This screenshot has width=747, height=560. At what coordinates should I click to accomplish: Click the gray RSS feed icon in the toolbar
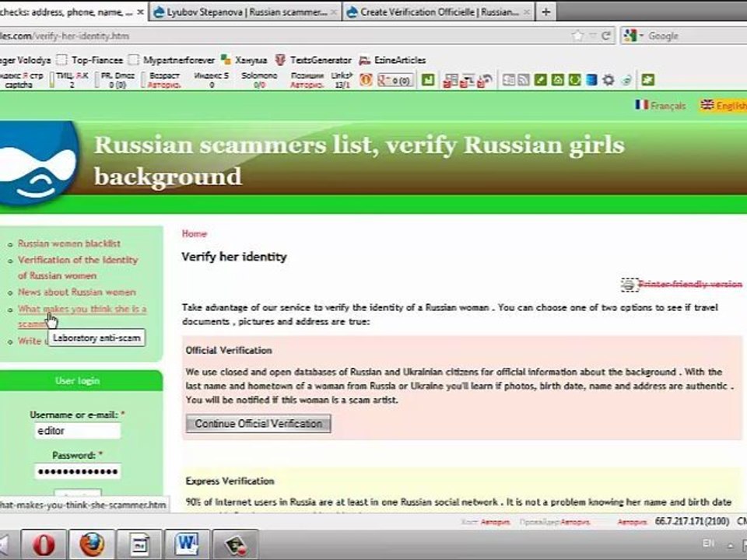pyautogui.click(x=524, y=80)
